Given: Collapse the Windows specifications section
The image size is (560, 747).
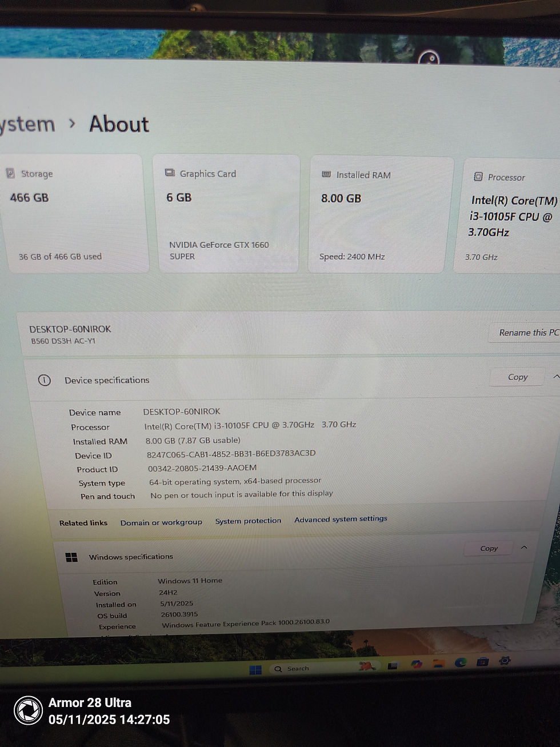Looking at the screenshot, I should [x=524, y=547].
